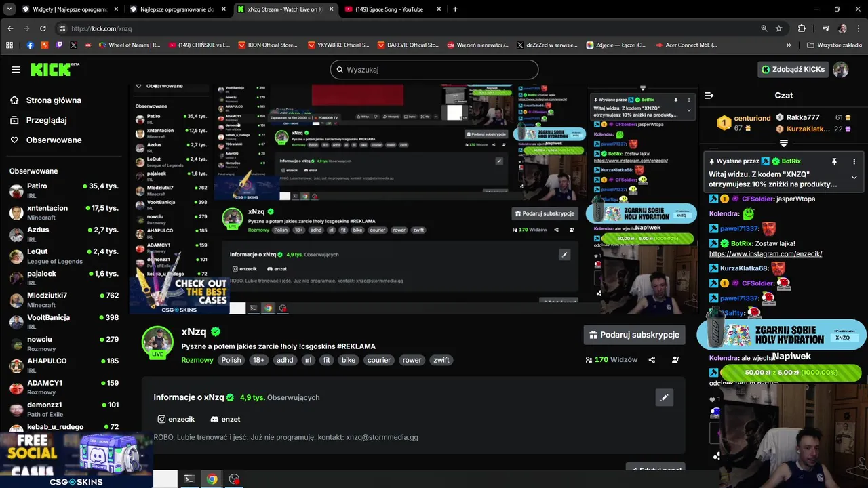
Task: Open the Kick hamburger sidebar menu
Action: click(16, 69)
